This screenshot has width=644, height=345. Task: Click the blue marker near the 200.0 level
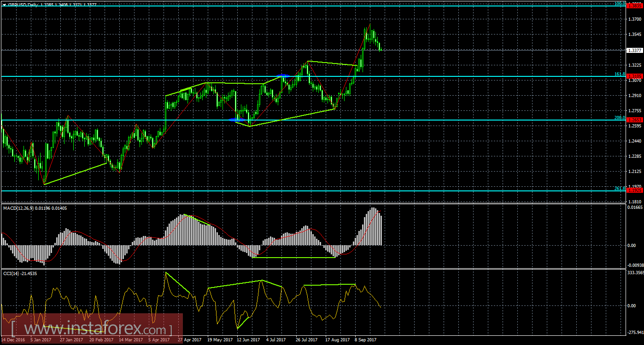pyautogui.click(x=236, y=119)
